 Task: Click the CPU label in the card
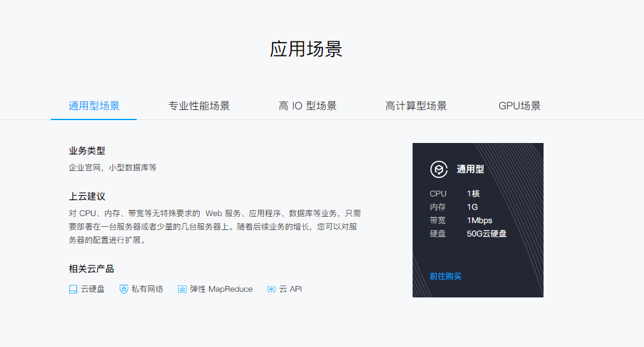(438, 193)
